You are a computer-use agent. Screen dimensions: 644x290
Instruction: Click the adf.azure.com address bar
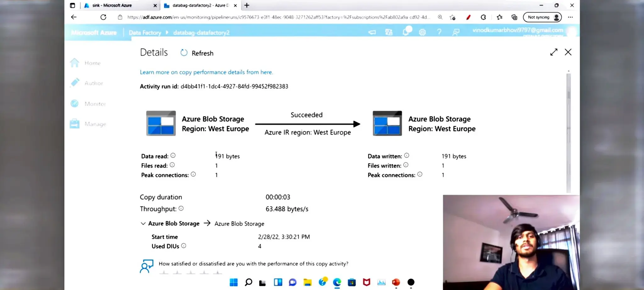[x=278, y=17]
